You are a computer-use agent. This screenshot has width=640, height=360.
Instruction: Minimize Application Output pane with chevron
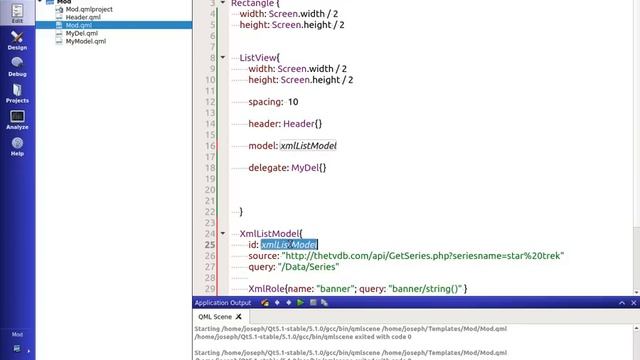[x=622, y=303]
